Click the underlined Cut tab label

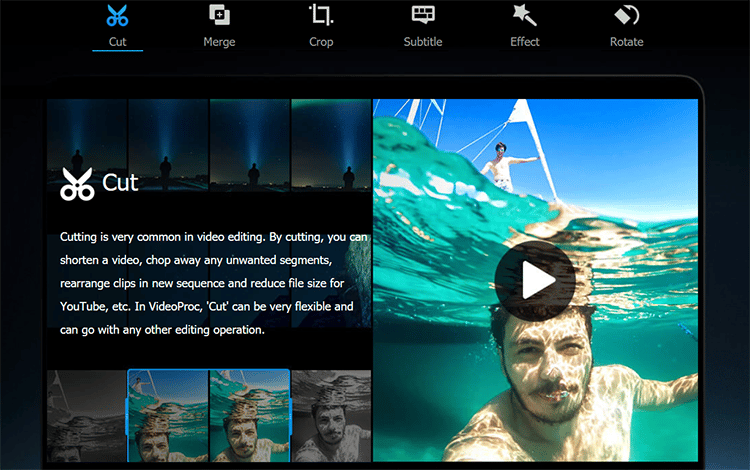coord(118,42)
